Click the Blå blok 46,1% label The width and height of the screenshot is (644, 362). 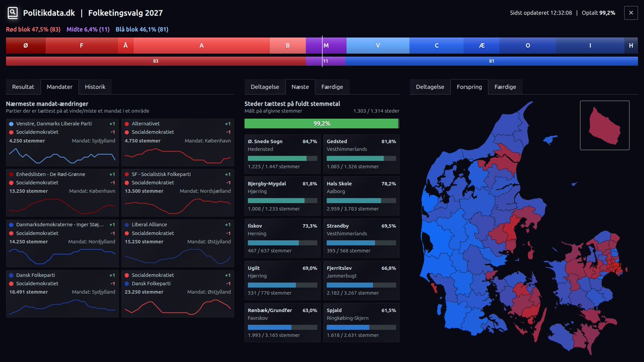click(x=142, y=29)
